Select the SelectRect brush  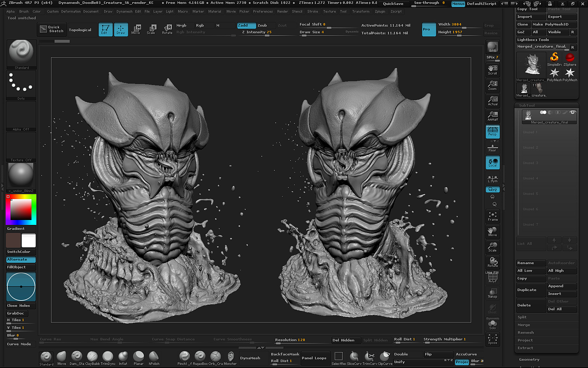338,359
